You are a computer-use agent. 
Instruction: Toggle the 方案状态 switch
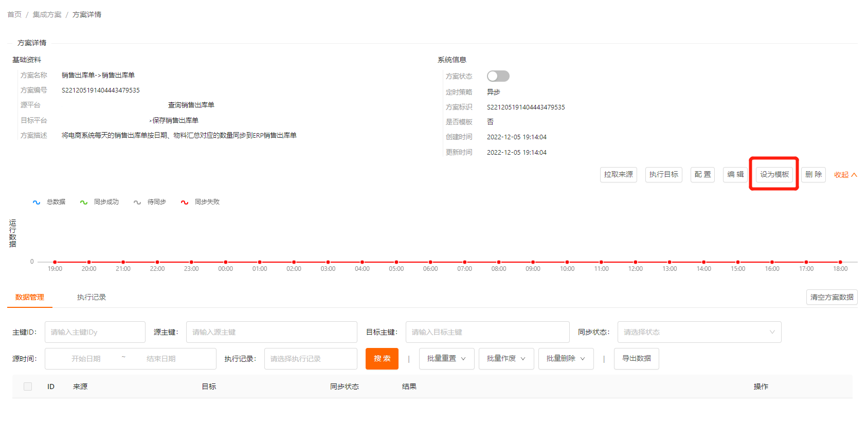(x=498, y=76)
